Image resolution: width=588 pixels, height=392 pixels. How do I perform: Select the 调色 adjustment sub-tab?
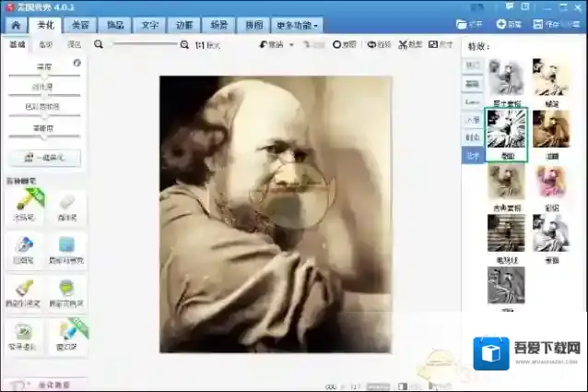(x=74, y=44)
